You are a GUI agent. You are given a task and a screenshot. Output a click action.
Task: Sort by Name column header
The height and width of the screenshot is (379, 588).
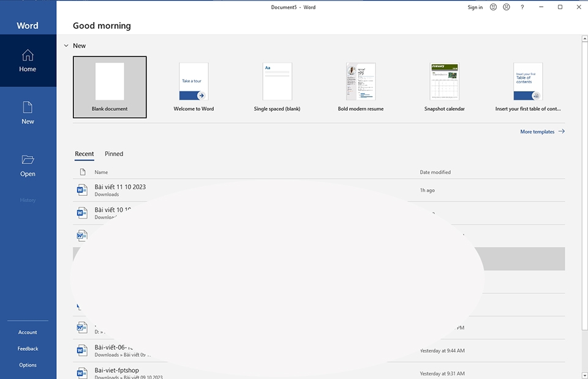click(101, 172)
